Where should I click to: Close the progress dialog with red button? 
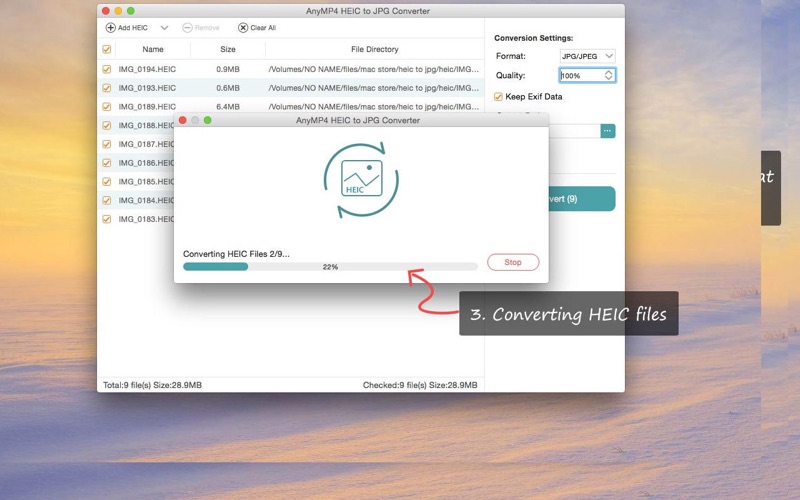click(x=183, y=120)
